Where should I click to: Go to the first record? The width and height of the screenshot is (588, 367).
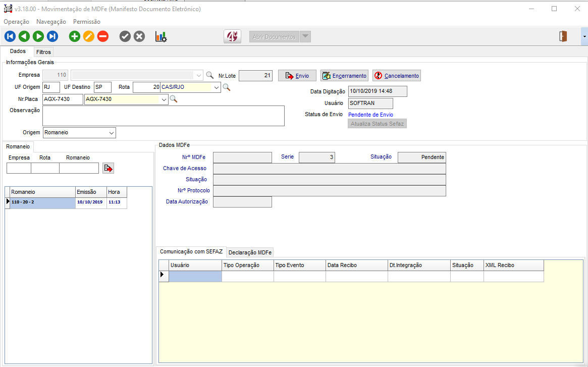tap(10, 36)
